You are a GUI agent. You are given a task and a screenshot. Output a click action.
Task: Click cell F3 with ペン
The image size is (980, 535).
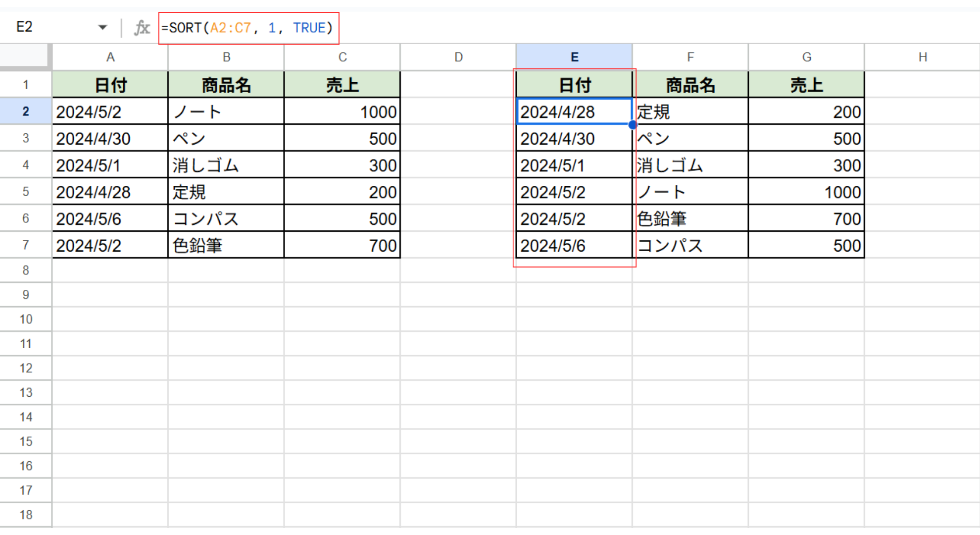click(x=690, y=138)
